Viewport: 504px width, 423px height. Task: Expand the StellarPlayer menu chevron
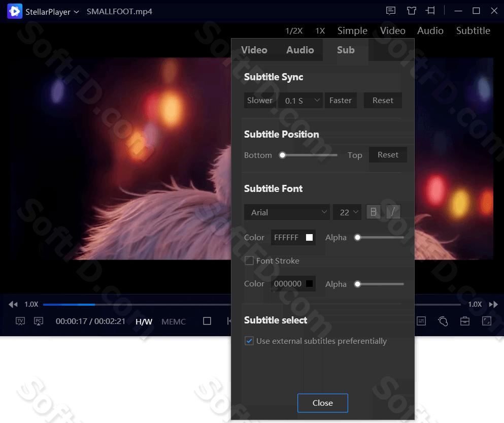coord(77,12)
